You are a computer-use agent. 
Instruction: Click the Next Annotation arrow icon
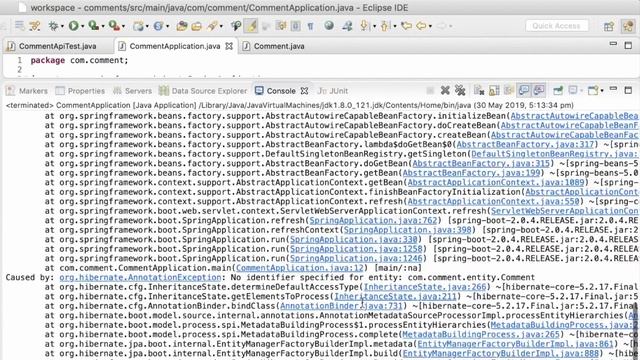(x=364, y=26)
